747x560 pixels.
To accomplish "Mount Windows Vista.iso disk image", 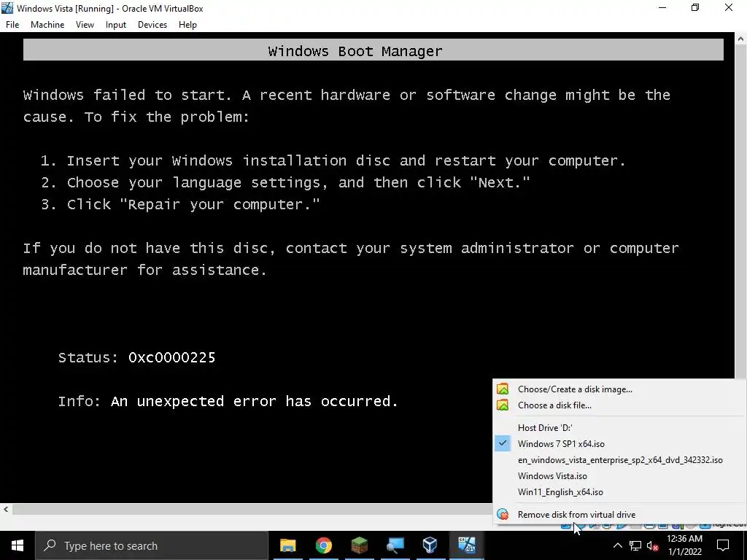I will 619,475.
